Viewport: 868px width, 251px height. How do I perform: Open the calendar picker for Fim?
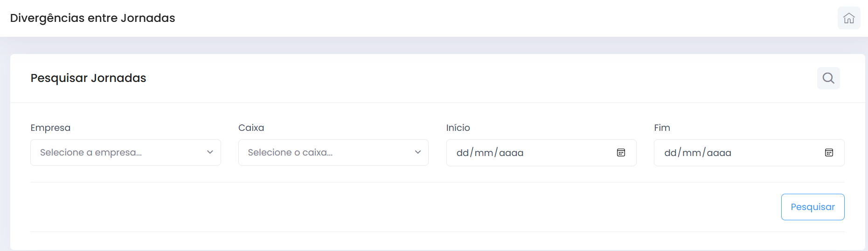(x=829, y=153)
